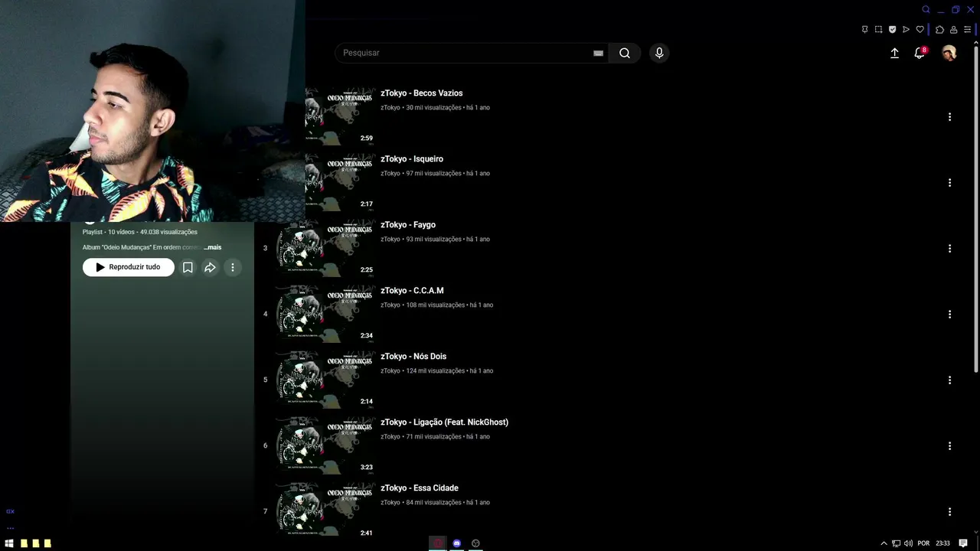Open options menu for C.C.A.M
The image size is (980, 551).
[x=949, y=315]
